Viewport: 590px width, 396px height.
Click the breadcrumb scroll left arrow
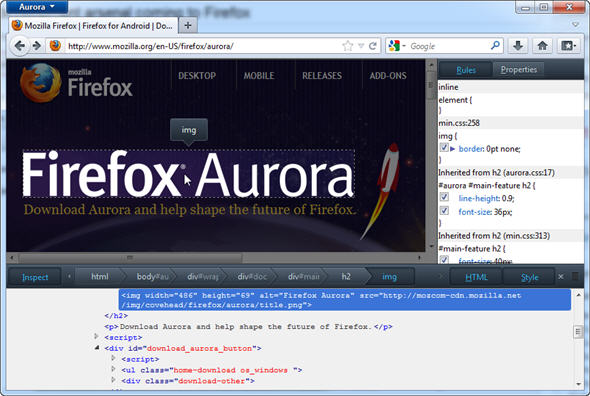69,277
